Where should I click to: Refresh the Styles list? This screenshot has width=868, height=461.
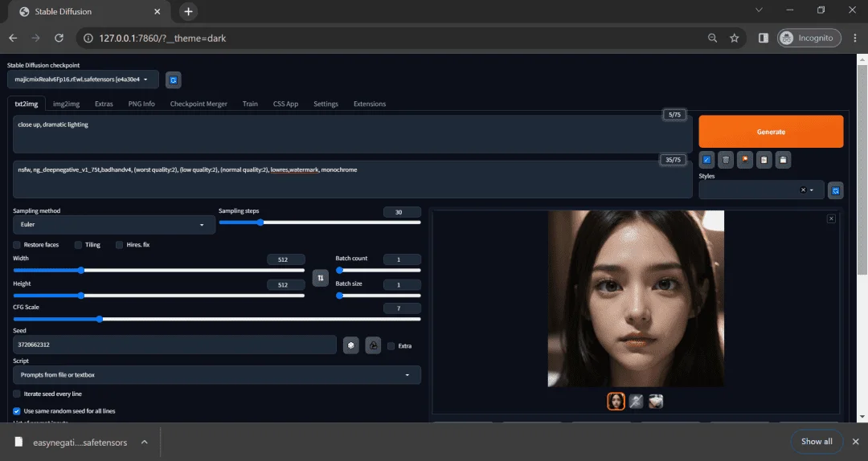pyautogui.click(x=835, y=190)
